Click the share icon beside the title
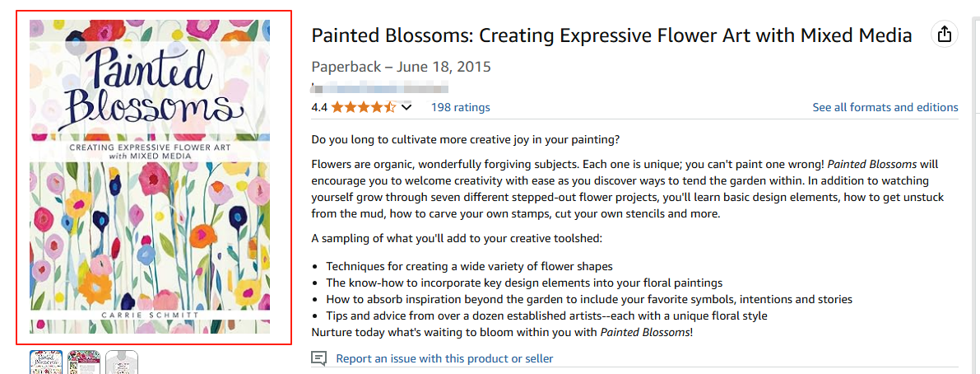 coord(945,35)
